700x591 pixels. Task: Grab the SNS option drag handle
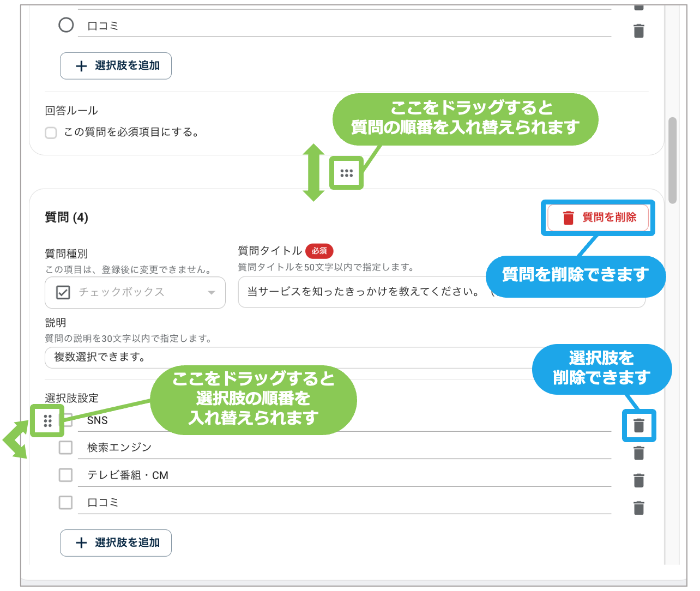47,420
